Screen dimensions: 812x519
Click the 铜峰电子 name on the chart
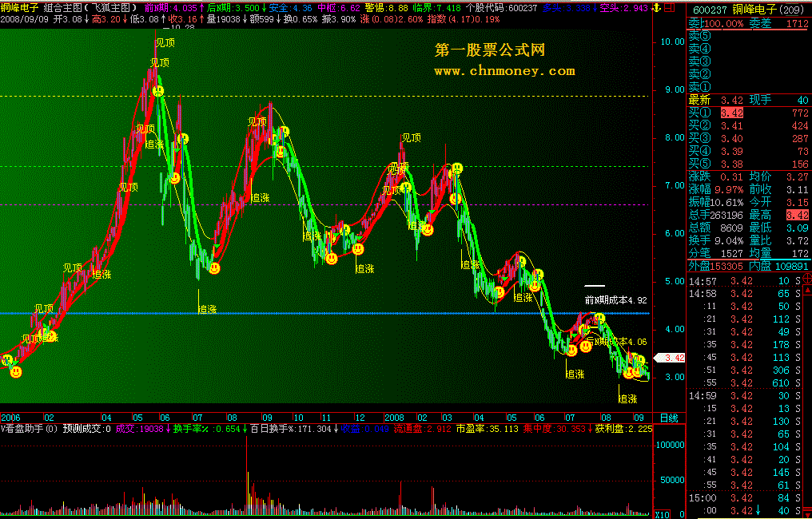coord(19,8)
